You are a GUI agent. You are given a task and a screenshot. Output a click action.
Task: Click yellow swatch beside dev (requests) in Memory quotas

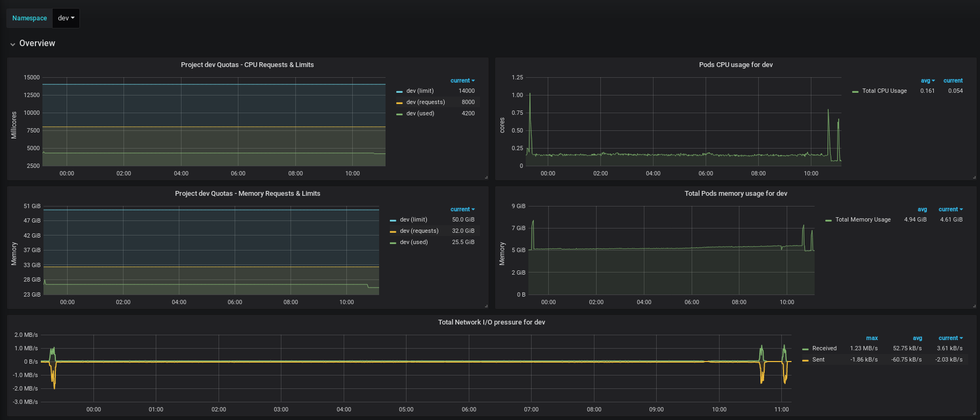[393, 232]
